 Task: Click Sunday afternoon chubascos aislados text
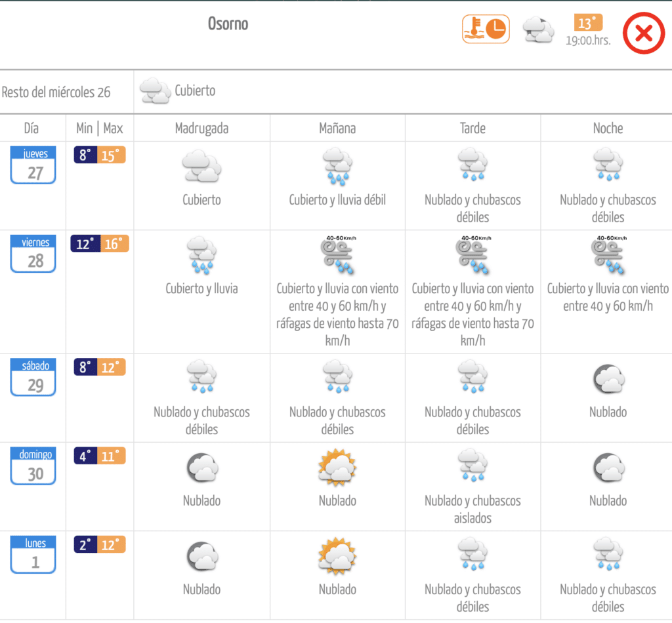(472, 510)
